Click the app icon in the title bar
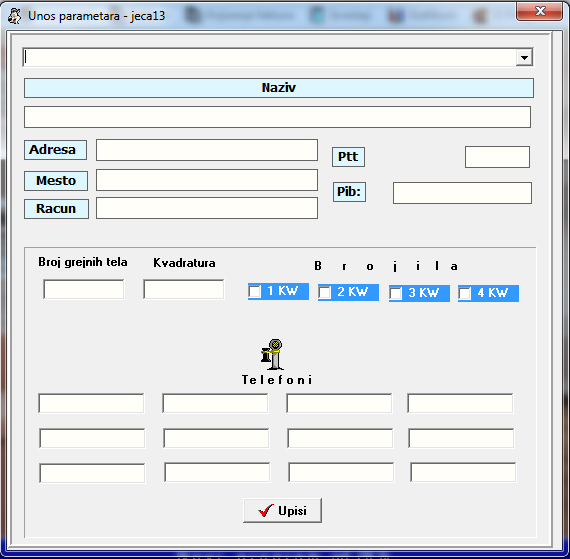 [x=15, y=16]
